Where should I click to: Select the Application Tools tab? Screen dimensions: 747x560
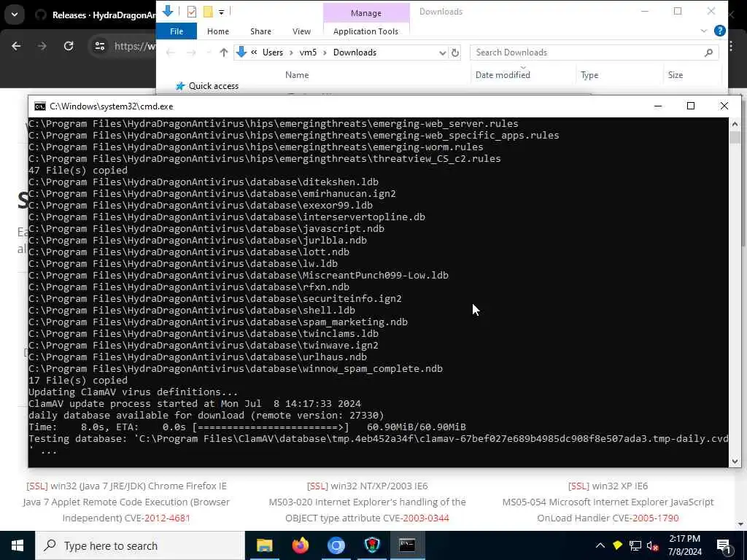365,31
